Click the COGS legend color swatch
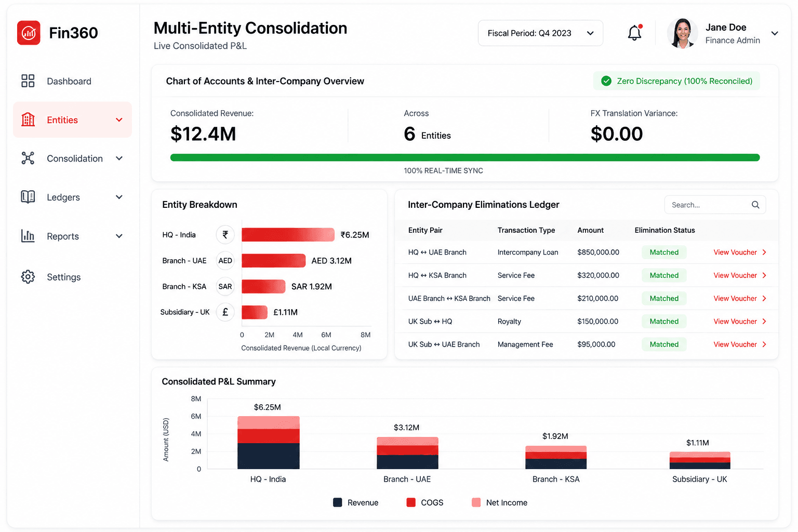This screenshot has width=798, height=532. click(411, 502)
